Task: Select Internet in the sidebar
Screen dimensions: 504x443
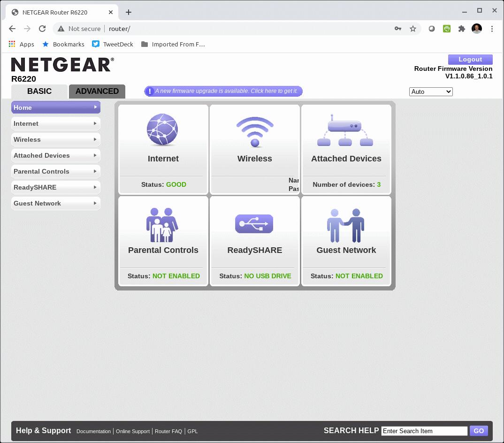Action: 55,123
